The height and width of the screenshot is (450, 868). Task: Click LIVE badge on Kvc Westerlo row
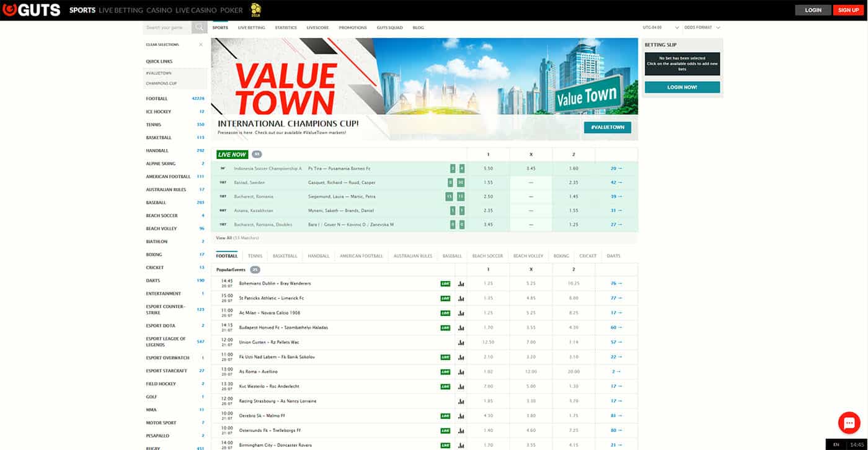pyautogui.click(x=445, y=387)
